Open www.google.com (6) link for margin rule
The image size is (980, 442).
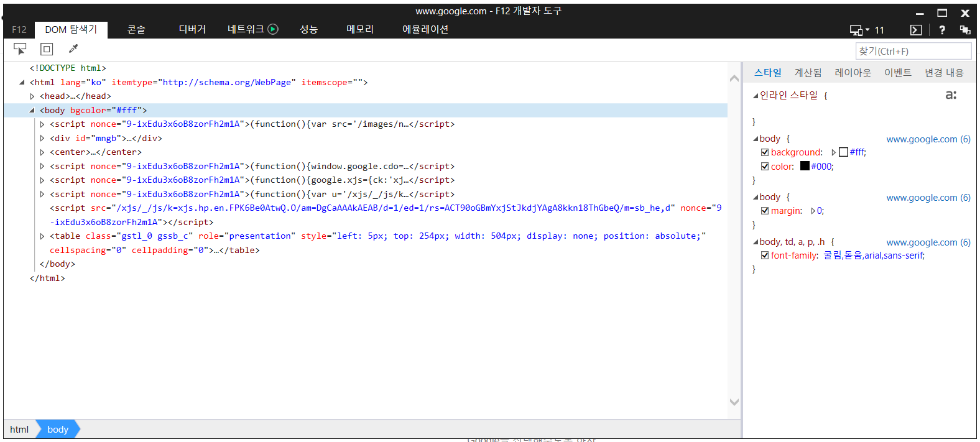pyautogui.click(x=928, y=198)
